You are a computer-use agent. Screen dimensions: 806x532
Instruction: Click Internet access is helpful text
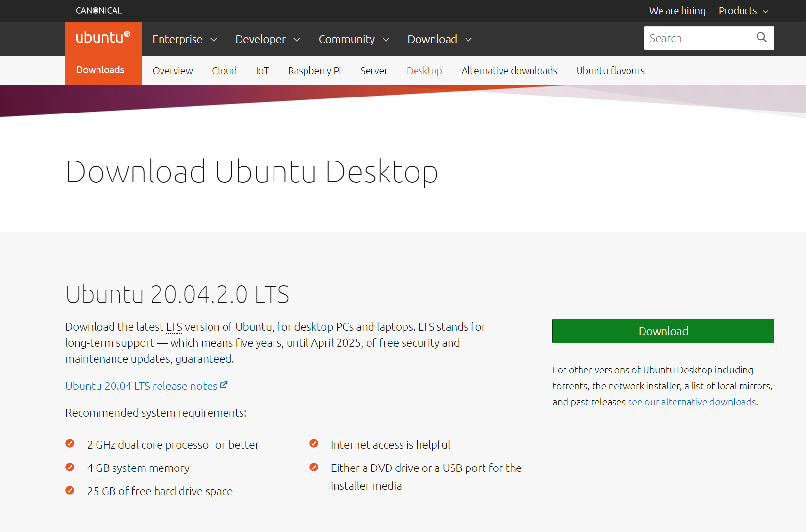pyautogui.click(x=390, y=445)
